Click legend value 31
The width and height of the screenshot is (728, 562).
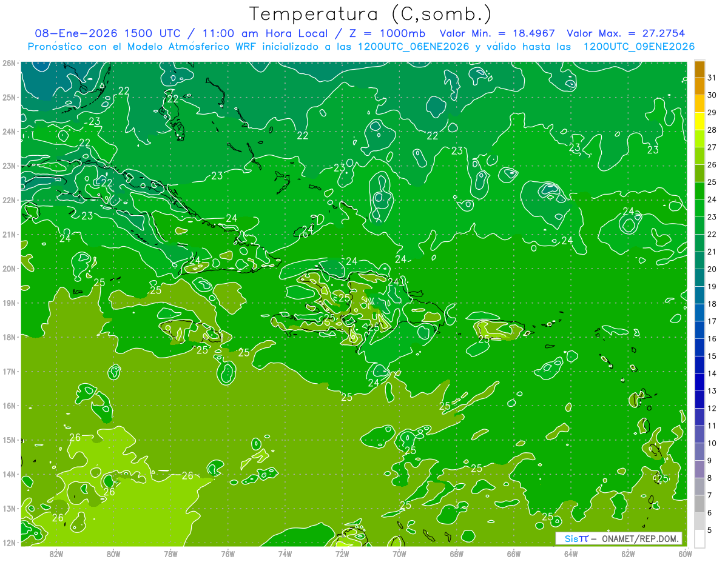point(712,78)
